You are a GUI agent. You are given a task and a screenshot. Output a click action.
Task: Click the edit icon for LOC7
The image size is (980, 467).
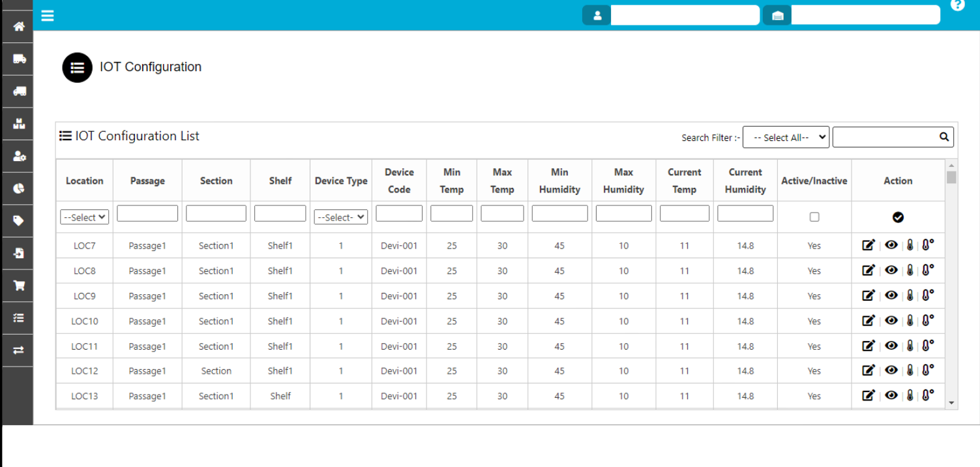point(868,245)
